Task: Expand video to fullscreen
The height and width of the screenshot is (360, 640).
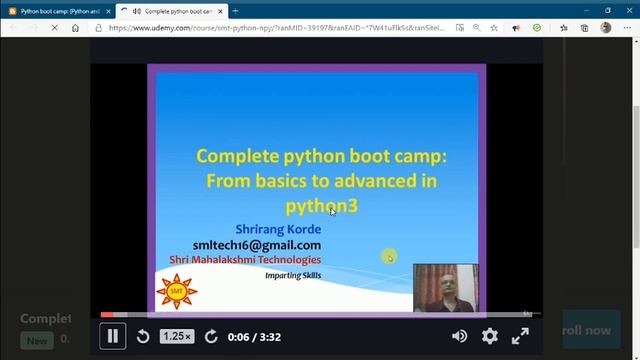Action: [x=520, y=336]
